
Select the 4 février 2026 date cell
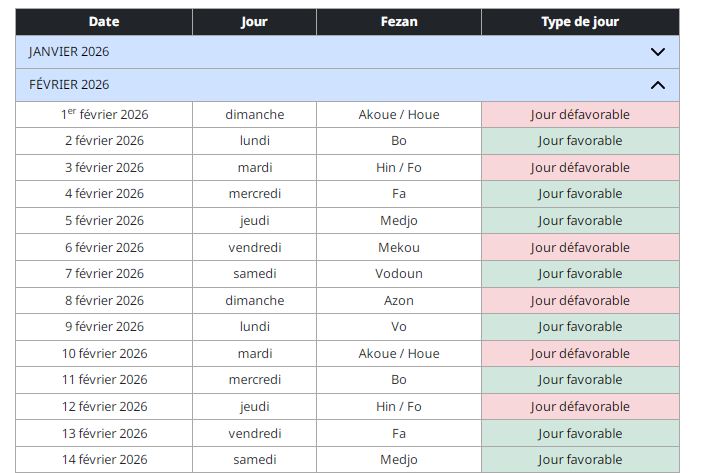coord(104,194)
